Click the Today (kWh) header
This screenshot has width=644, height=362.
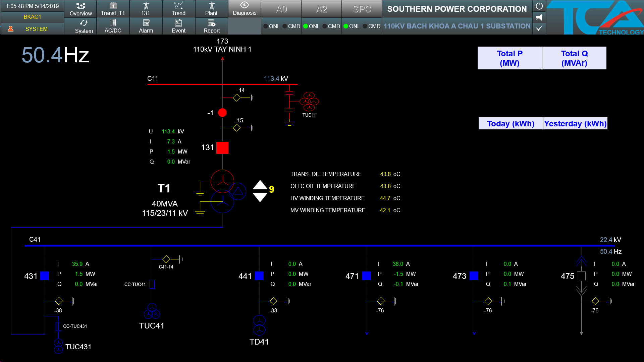coord(511,123)
